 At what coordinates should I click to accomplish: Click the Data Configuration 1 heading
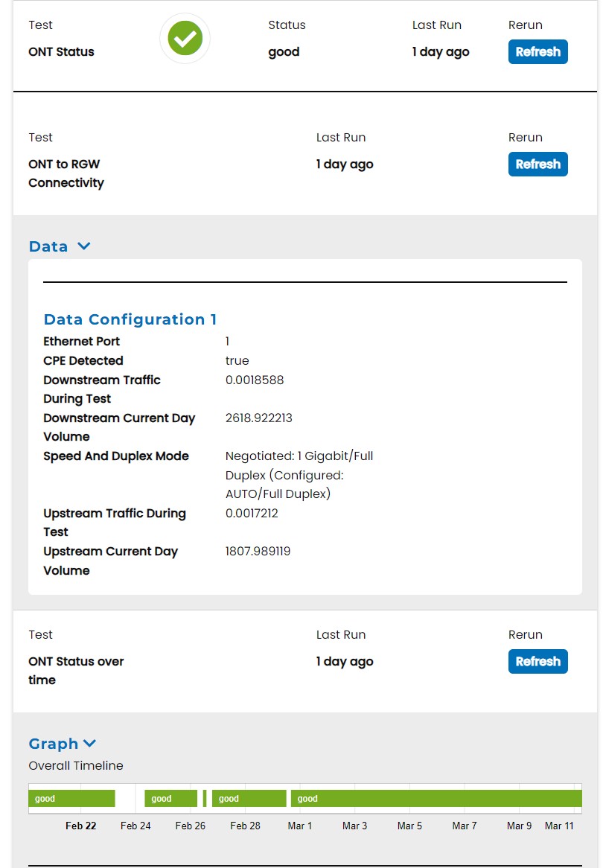coord(130,319)
